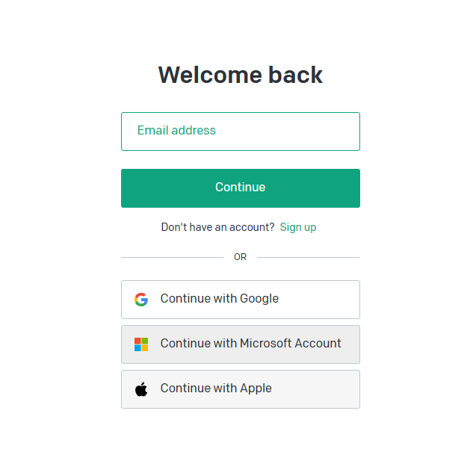Open the Sign up link

(298, 227)
